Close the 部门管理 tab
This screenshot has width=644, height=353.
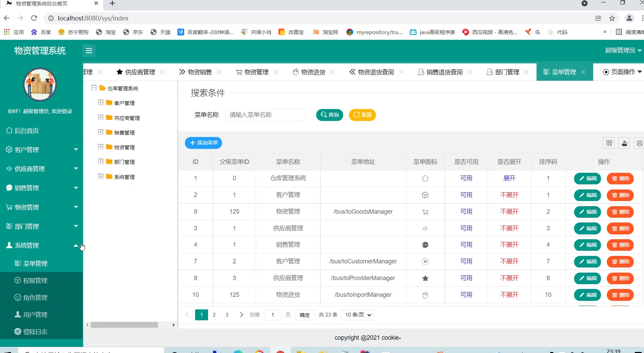click(x=527, y=72)
